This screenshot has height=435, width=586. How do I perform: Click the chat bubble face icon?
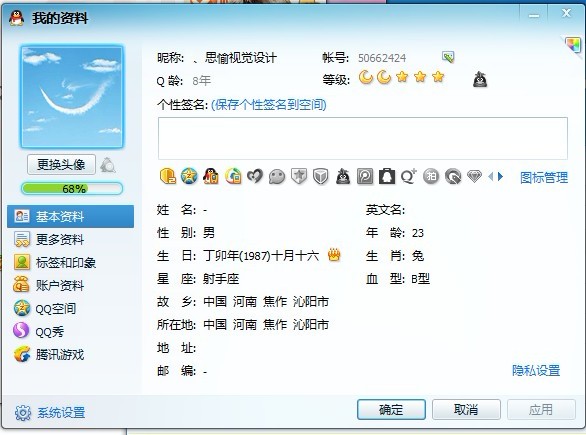click(277, 177)
